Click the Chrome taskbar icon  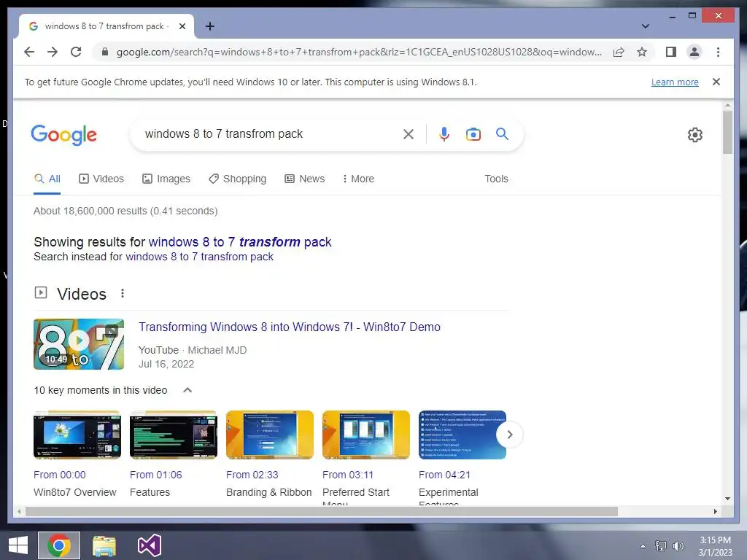point(59,545)
